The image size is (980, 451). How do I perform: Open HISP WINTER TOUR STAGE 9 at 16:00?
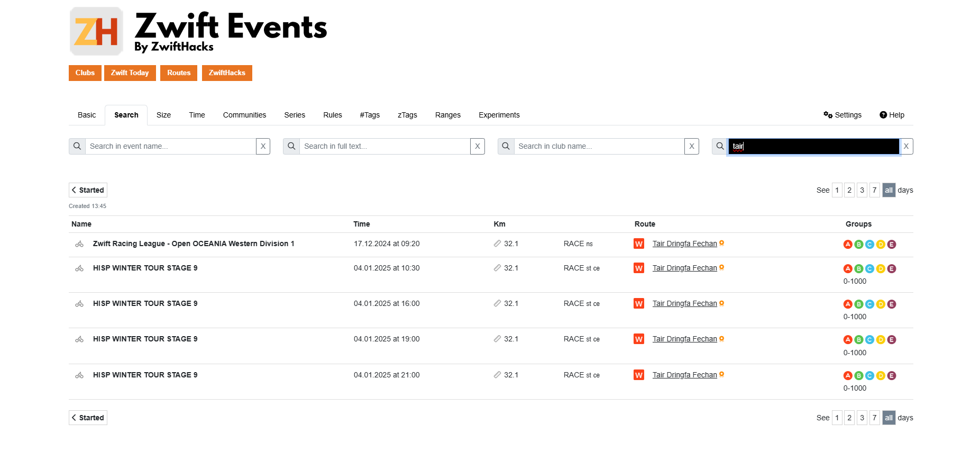(145, 304)
